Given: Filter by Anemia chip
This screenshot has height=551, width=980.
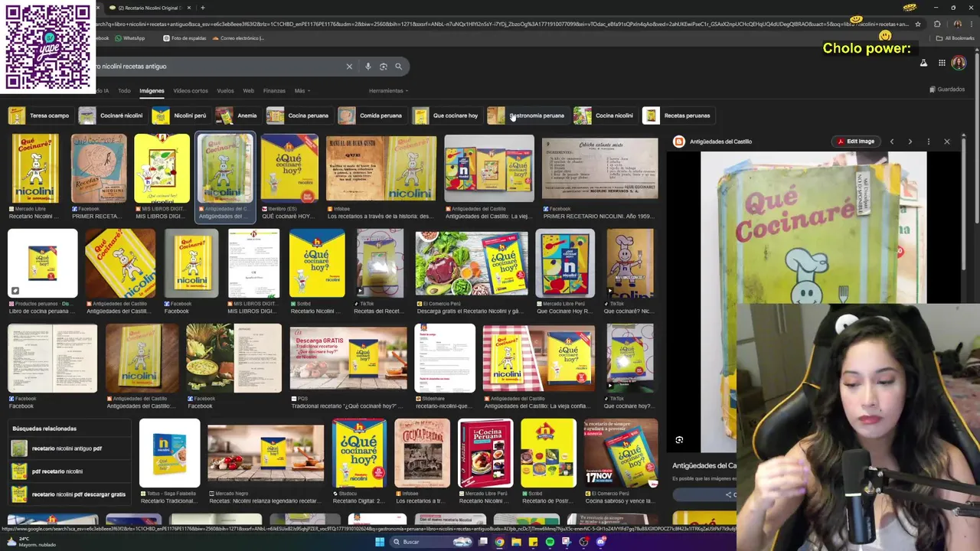Looking at the screenshot, I should (237, 116).
